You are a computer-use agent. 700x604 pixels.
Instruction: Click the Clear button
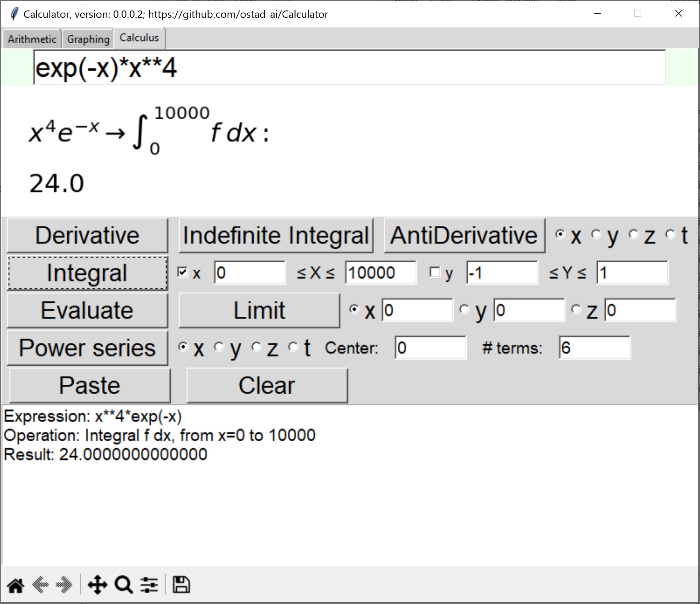click(x=267, y=385)
